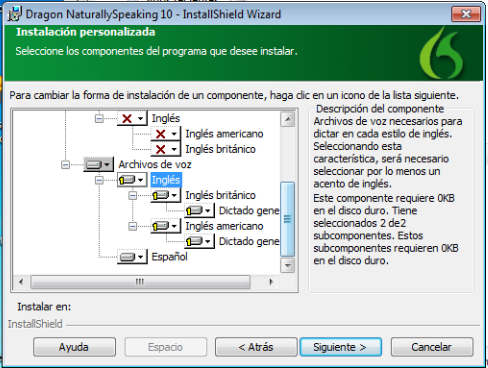The image size is (488, 368).
Task: Open drive icon menu for Archivos de voz
Action: pyautogui.click(x=98, y=164)
